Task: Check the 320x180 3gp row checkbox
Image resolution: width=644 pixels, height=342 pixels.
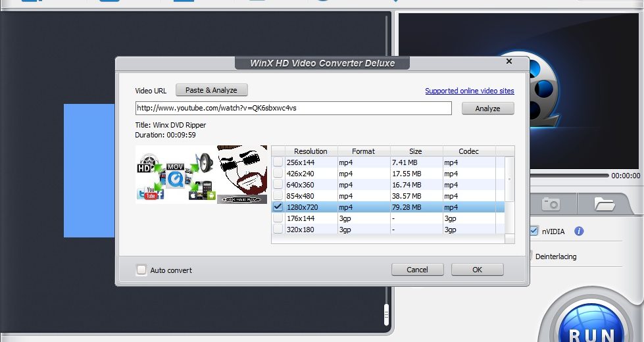Action: point(278,229)
